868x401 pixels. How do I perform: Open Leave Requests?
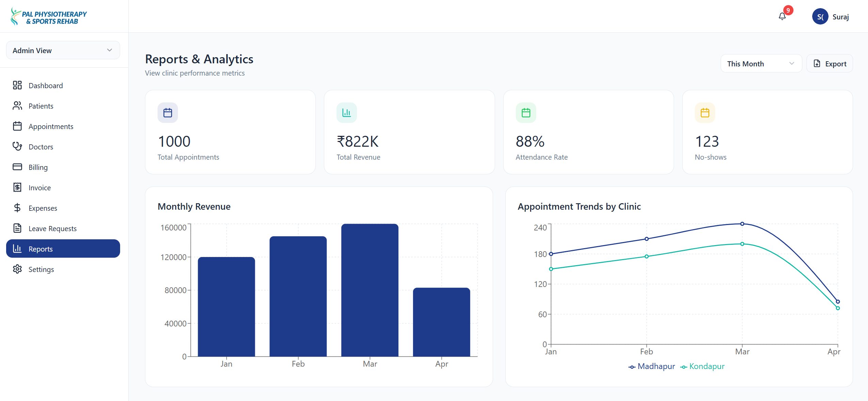click(x=63, y=228)
